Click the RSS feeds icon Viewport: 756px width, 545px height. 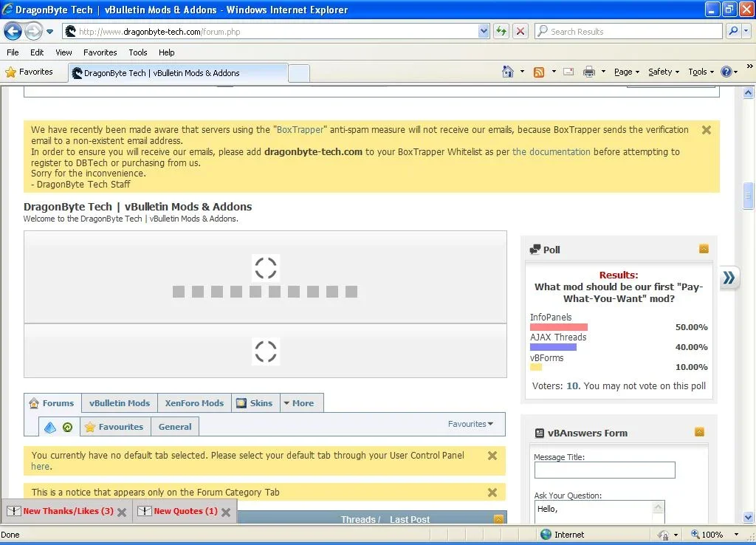coord(538,72)
